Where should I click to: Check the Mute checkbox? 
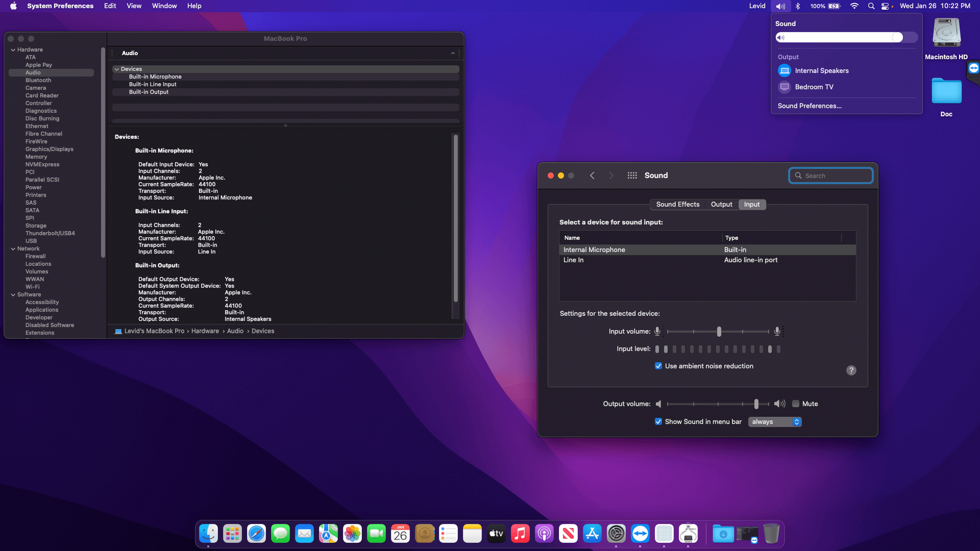(x=795, y=404)
